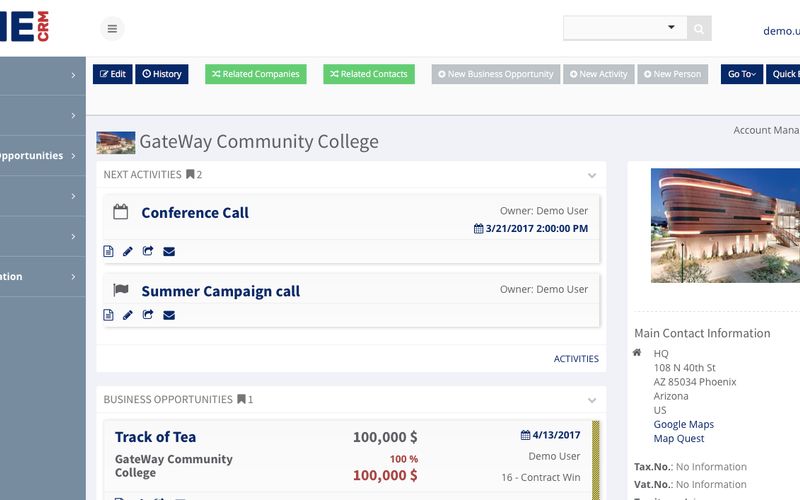Open the Go To dropdown
800x500 pixels.
point(742,74)
